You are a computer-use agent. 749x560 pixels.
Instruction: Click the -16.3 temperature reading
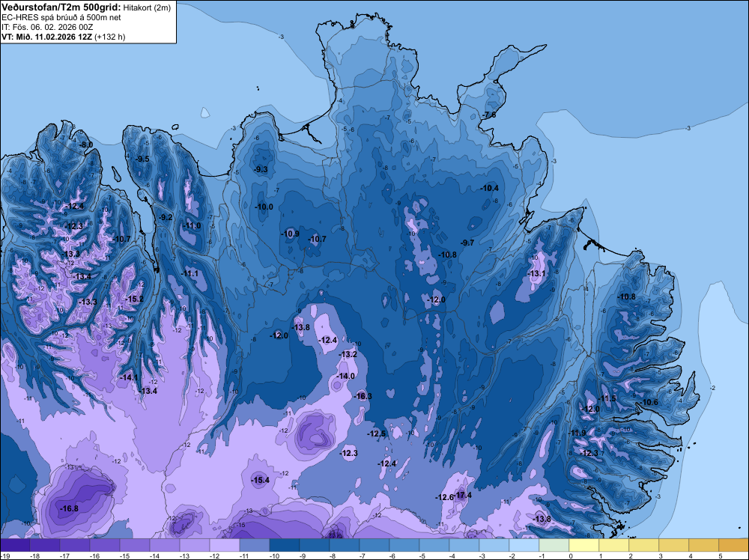pos(363,396)
